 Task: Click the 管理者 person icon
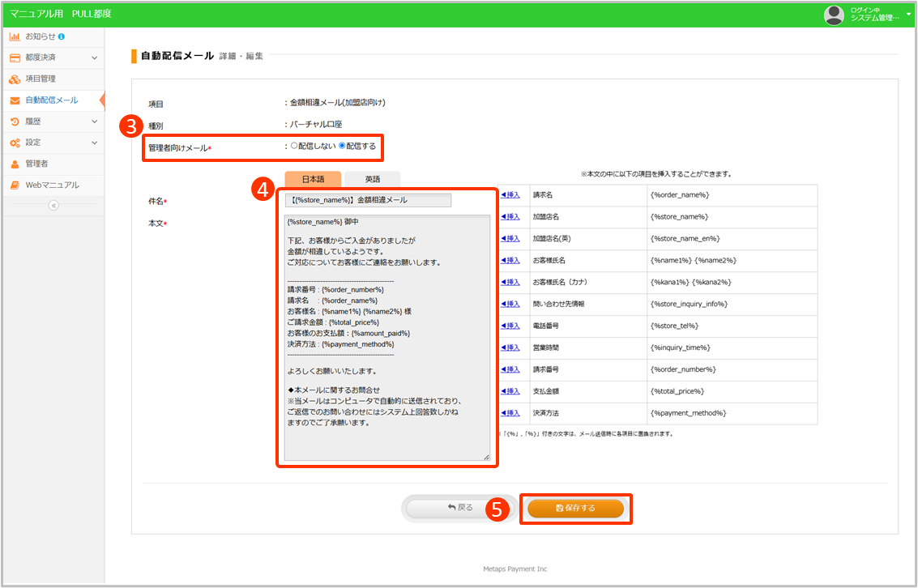click(x=15, y=164)
